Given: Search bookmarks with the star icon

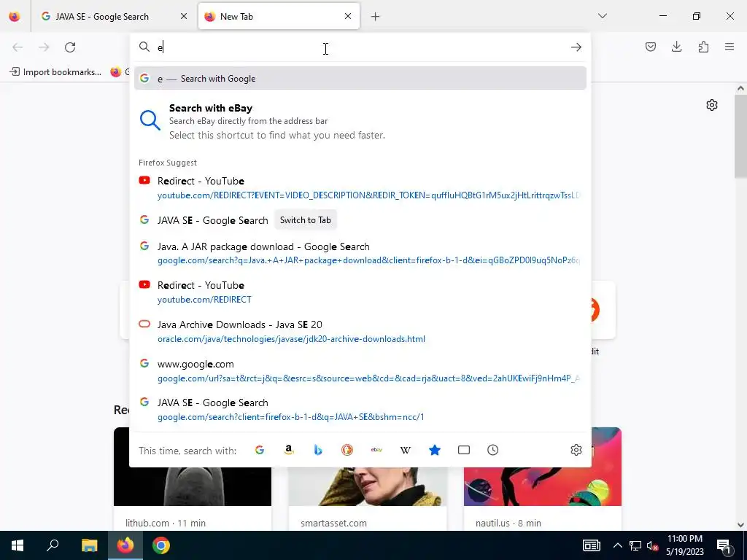Looking at the screenshot, I should pos(435,450).
